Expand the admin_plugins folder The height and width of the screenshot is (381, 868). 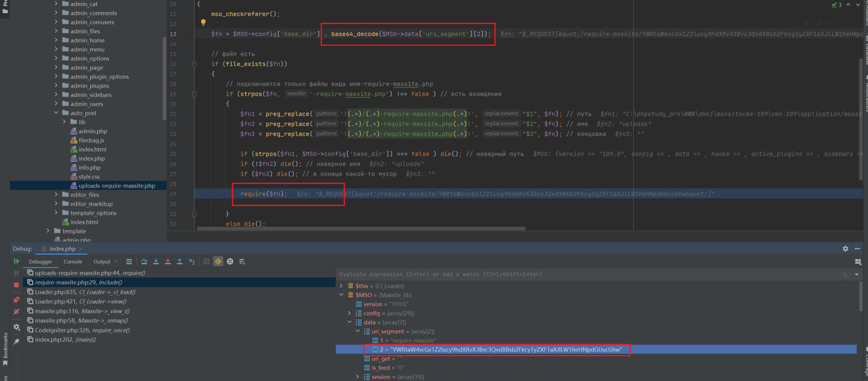56,85
